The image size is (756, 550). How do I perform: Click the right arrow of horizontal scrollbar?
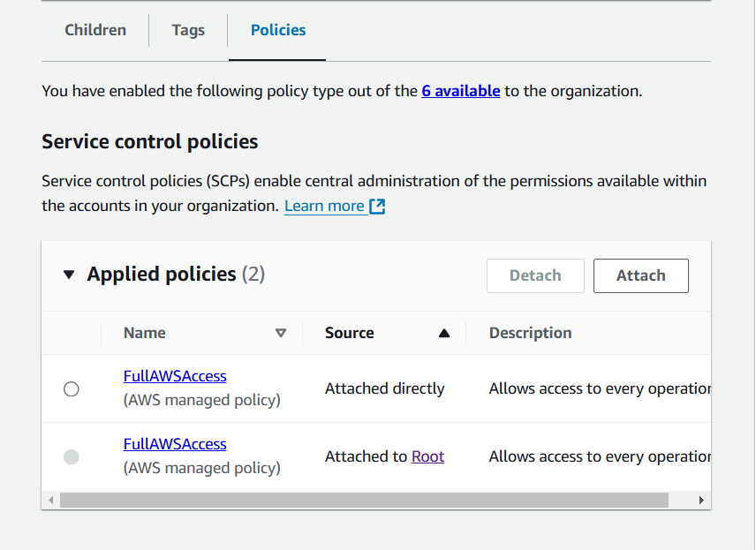coord(701,501)
